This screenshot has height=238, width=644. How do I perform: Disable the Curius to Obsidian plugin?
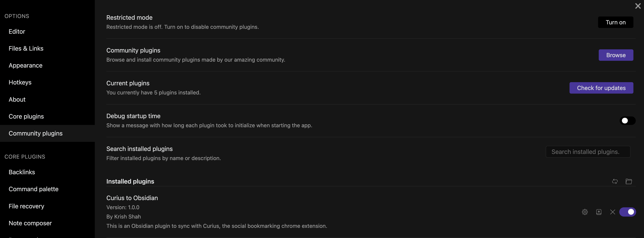[628, 212]
